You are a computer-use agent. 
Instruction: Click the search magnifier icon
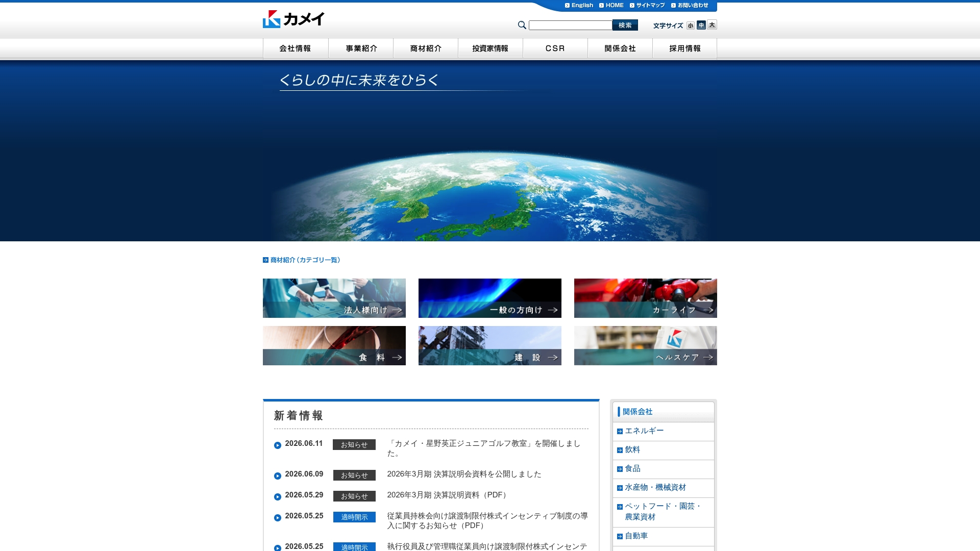coord(522,25)
